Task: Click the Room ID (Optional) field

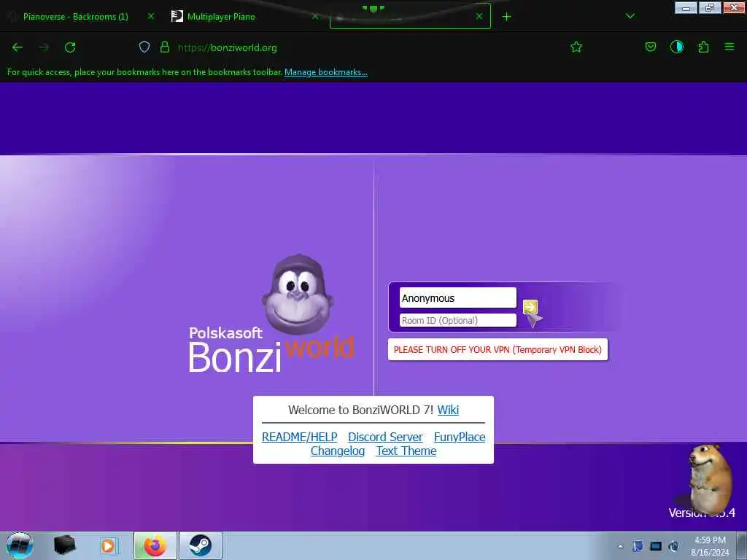Action: (x=458, y=321)
